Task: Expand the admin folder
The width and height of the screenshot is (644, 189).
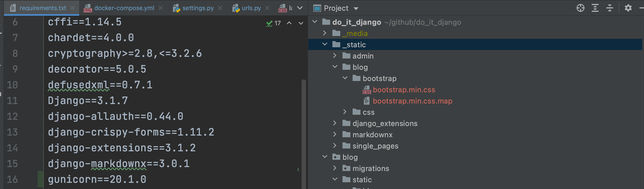Action: pyautogui.click(x=335, y=56)
